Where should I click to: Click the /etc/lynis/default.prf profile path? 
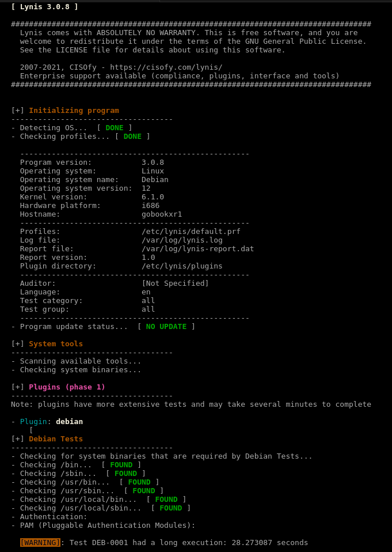tap(191, 231)
